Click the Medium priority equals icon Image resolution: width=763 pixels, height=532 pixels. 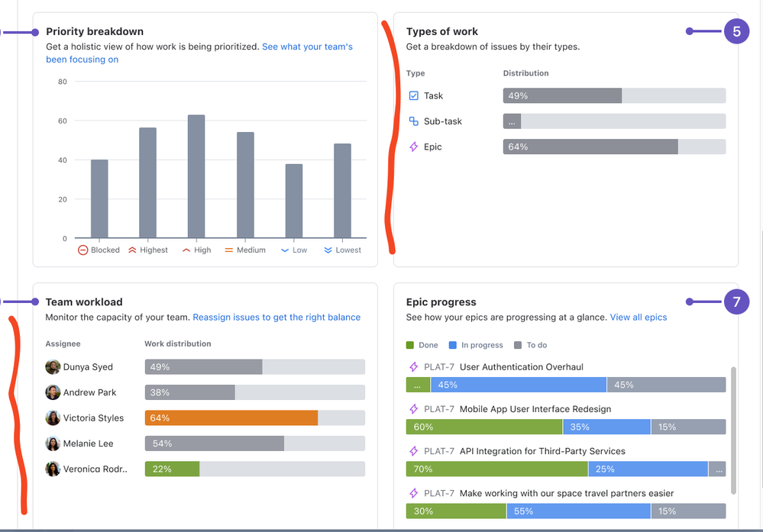coord(228,250)
